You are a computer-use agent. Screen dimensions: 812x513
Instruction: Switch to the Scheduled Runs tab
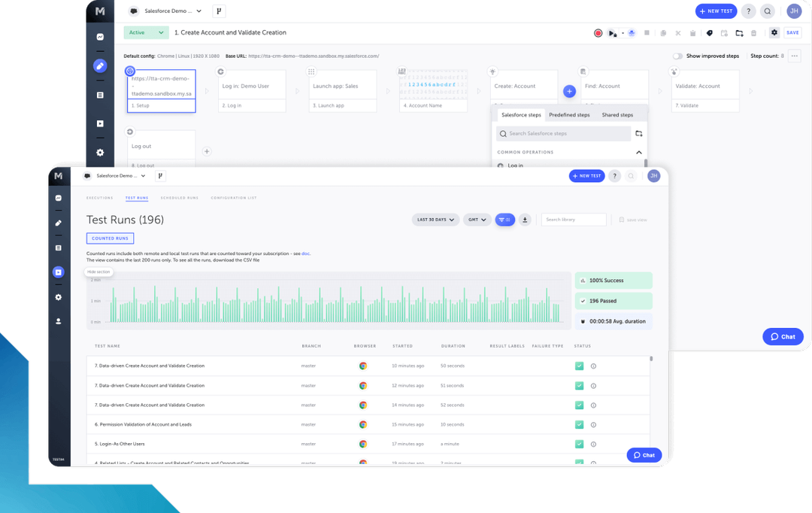coord(179,198)
